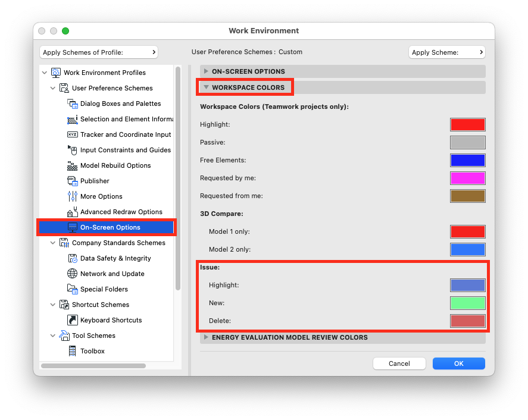Click the Network and Update globe icon
528x420 pixels.
pyautogui.click(x=73, y=274)
